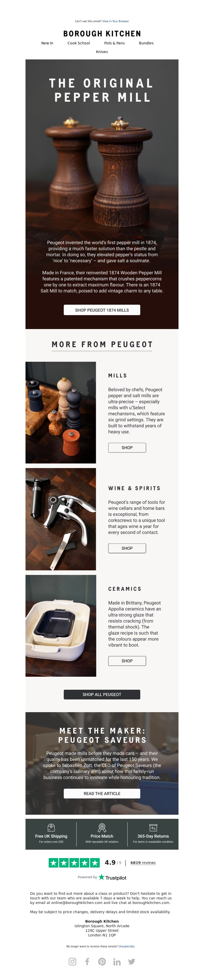Open the Pinterest social icon
Image resolution: width=204 pixels, height=980 pixels.
(x=102, y=961)
